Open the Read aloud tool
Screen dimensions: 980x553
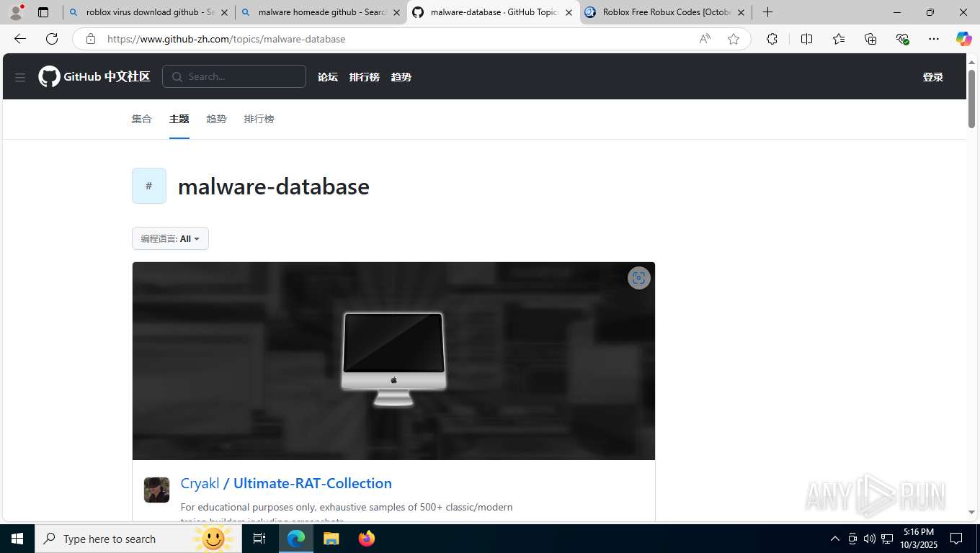[x=705, y=39]
